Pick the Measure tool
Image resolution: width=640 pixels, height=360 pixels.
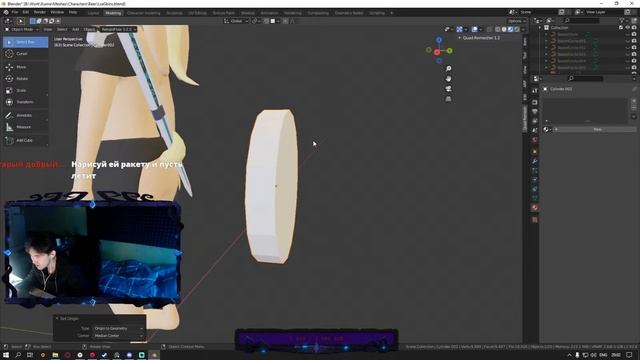point(25,127)
